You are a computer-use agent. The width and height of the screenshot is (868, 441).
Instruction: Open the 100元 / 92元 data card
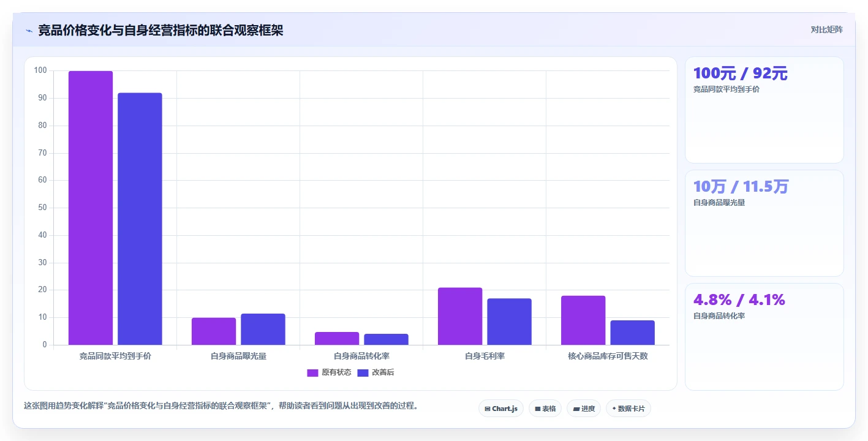(x=764, y=110)
